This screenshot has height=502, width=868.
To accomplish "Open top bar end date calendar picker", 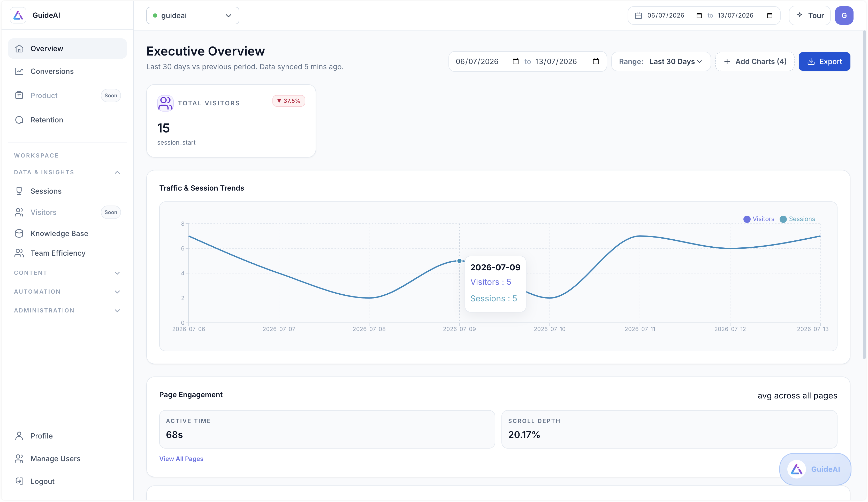I will pyautogui.click(x=770, y=15).
